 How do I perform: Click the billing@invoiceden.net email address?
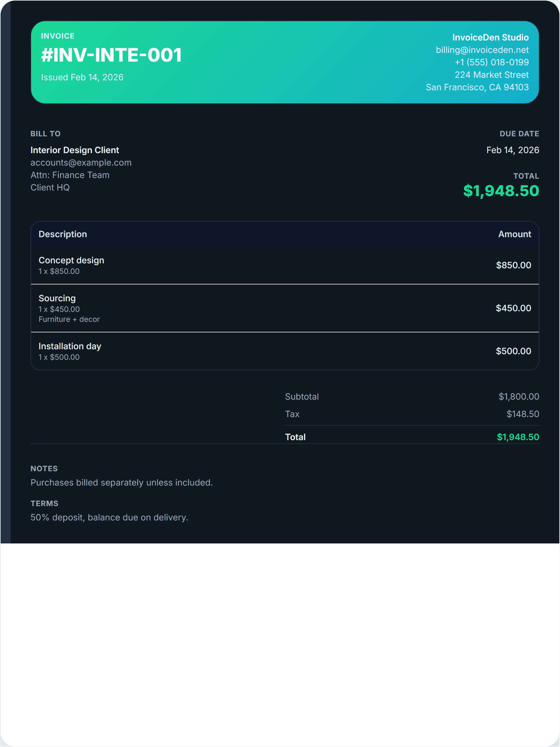coord(482,50)
